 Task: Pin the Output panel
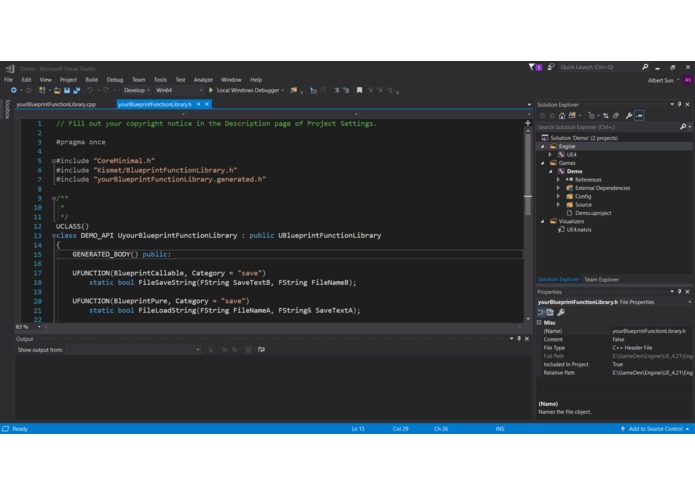click(x=519, y=338)
